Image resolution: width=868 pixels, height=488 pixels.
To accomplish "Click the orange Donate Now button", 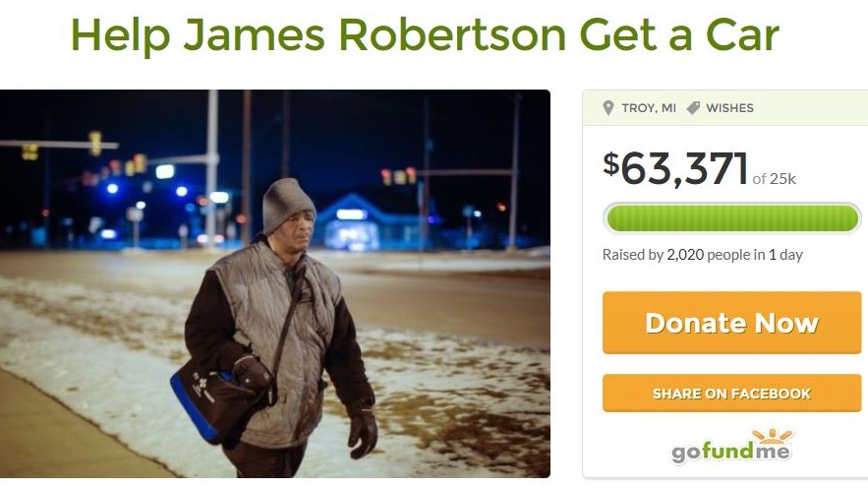I will pos(731,323).
